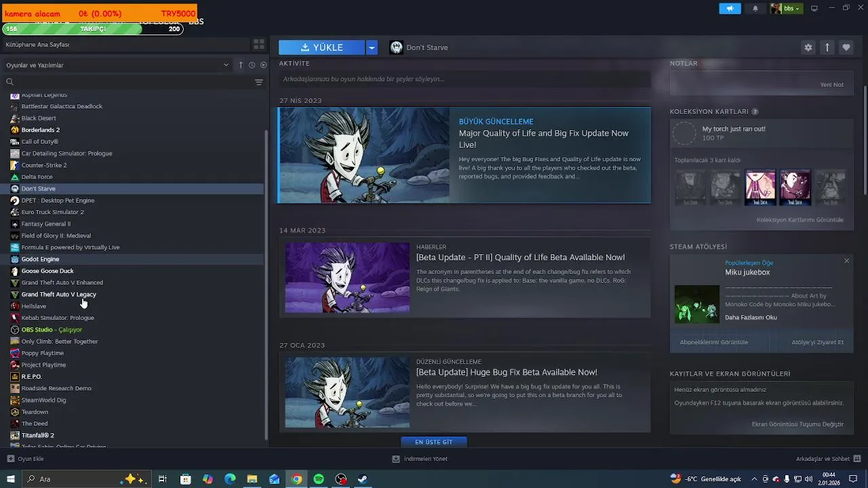Show recent games clock filter

pos(252,65)
